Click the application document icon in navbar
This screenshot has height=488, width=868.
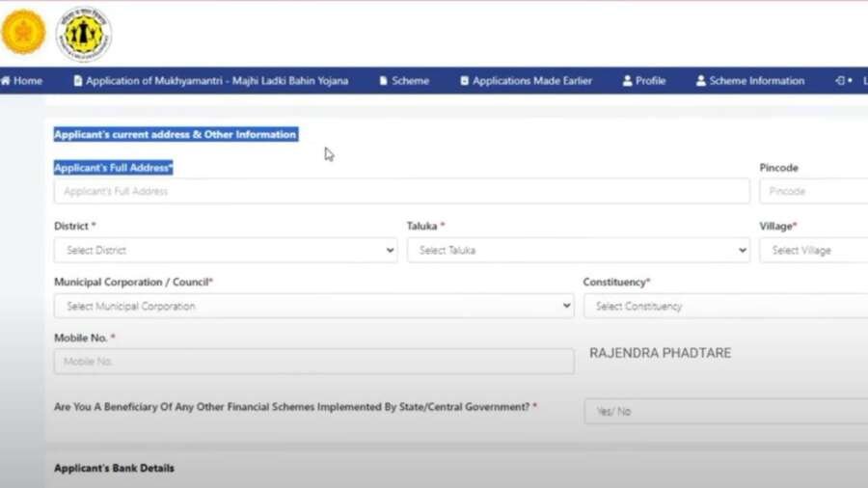click(x=77, y=81)
